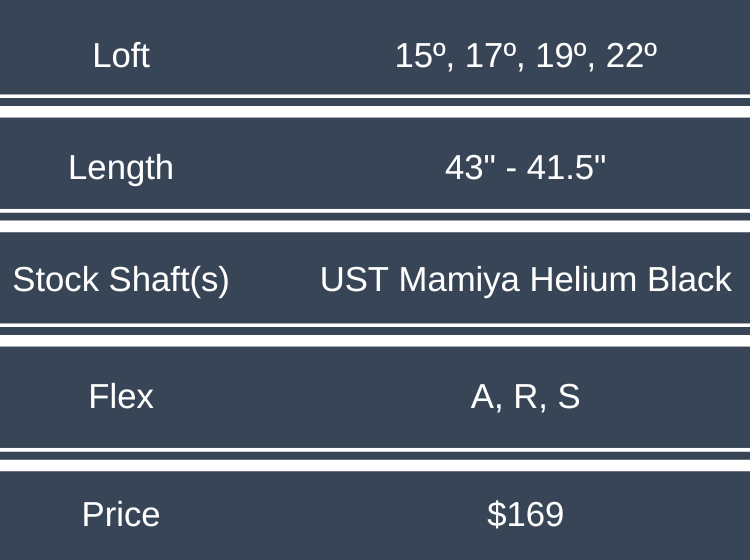The height and width of the screenshot is (560, 750).
Task: Click the $169 price value
Action: coord(526,514)
